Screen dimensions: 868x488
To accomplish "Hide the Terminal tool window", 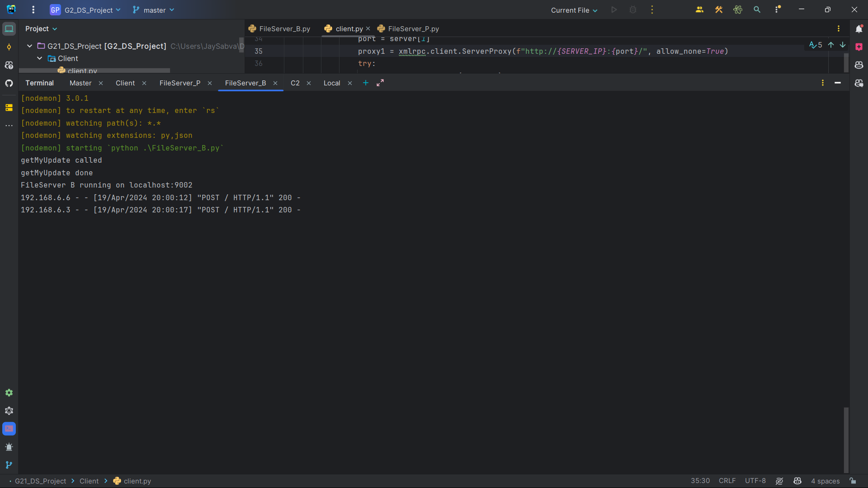I will 838,83.
